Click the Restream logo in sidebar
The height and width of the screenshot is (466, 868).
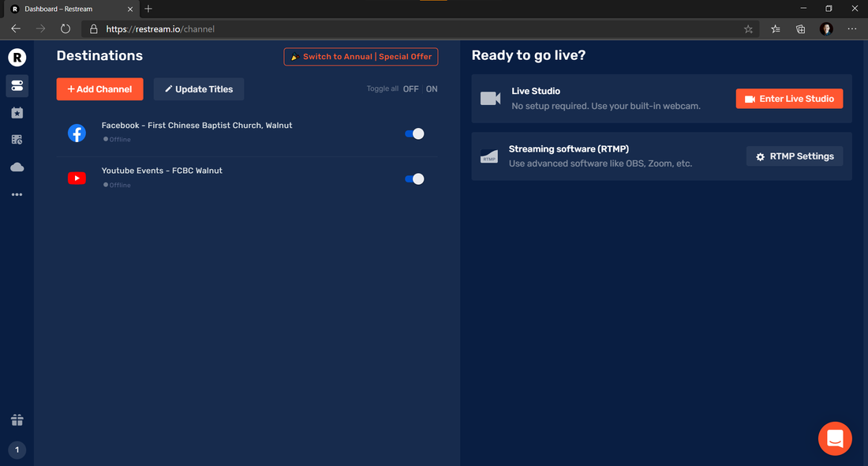coord(17,58)
